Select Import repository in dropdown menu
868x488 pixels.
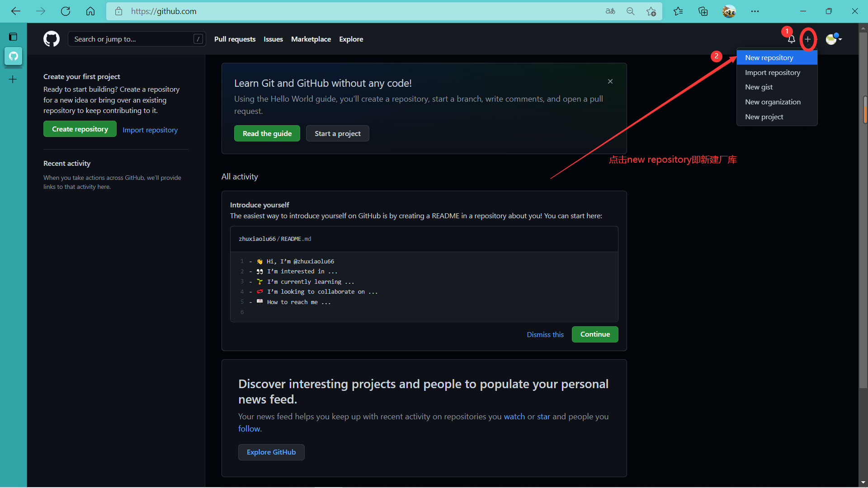click(x=777, y=72)
